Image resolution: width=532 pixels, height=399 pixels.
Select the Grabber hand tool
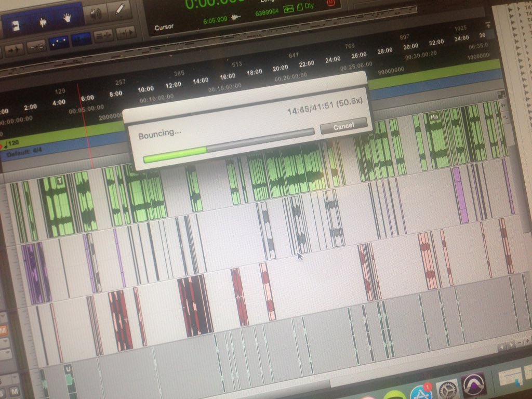click(68, 18)
